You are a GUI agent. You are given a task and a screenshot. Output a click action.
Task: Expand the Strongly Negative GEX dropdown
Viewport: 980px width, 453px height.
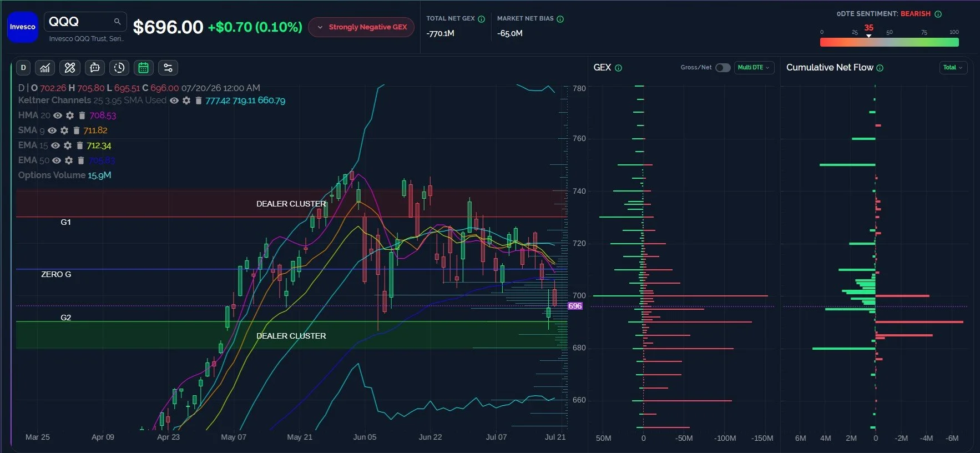pos(361,27)
